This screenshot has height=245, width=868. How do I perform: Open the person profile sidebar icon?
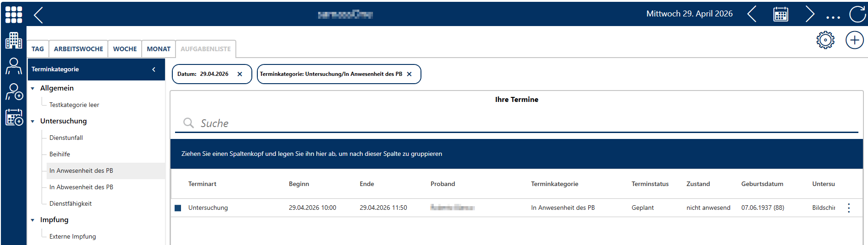pos(14,66)
